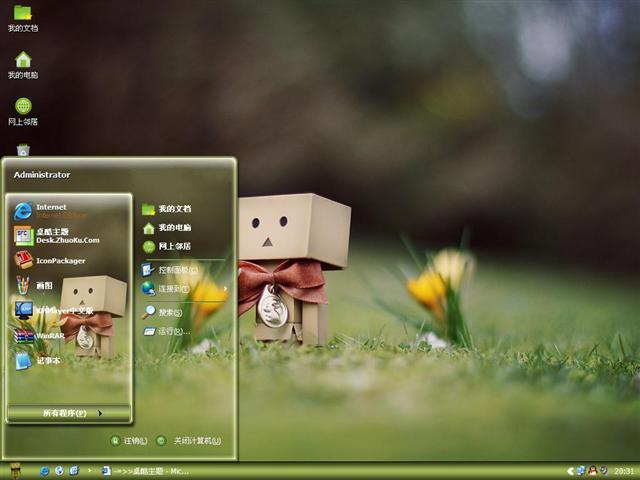Click the network computers tray icon
This screenshot has width=640, height=480.
coord(581,471)
